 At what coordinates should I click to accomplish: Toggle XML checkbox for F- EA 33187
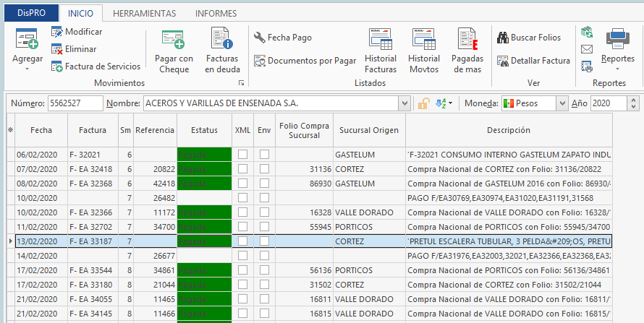(242, 241)
